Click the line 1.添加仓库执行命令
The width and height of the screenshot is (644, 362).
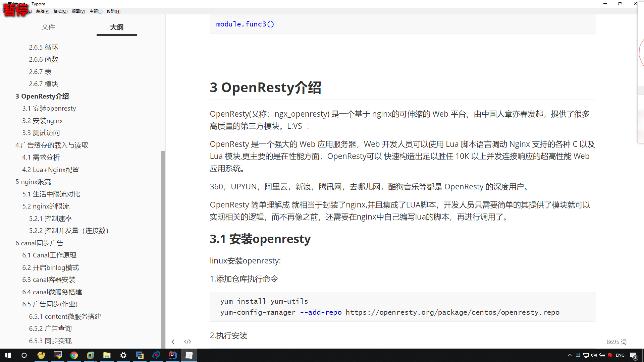(x=244, y=279)
